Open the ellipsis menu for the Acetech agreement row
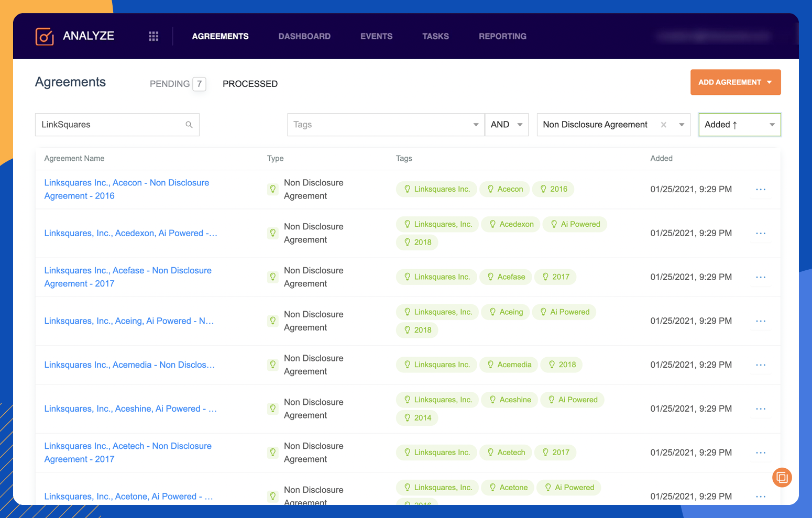This screenshot has width=812, height=518. click(x=760, y=452)
